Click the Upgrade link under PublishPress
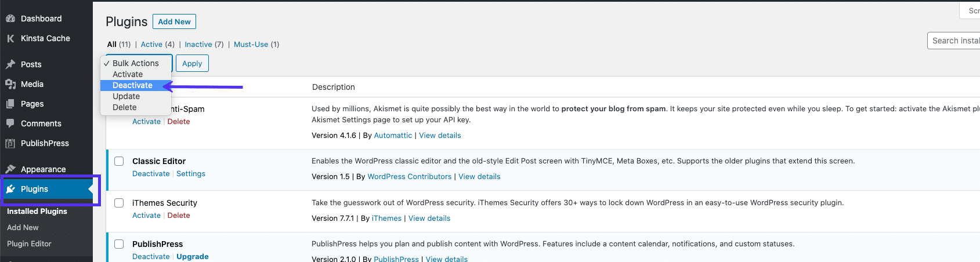The image size is (980, 262). coord(192,256)
